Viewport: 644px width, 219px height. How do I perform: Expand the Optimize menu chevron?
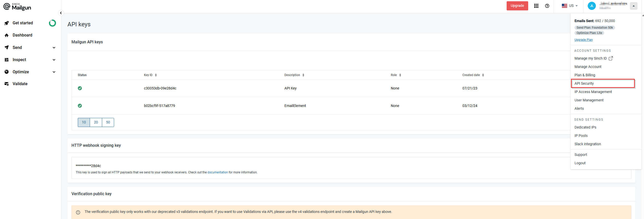tap(54, 72)
